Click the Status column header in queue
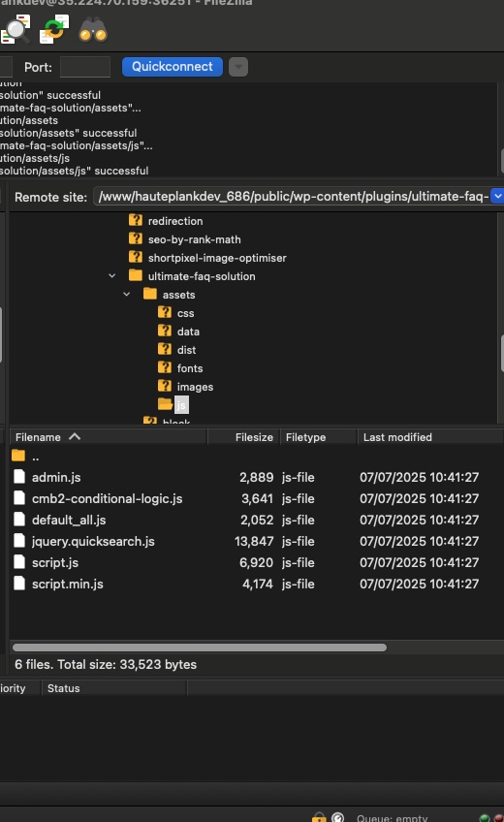 pyautogui.click(x=113, y=688)
